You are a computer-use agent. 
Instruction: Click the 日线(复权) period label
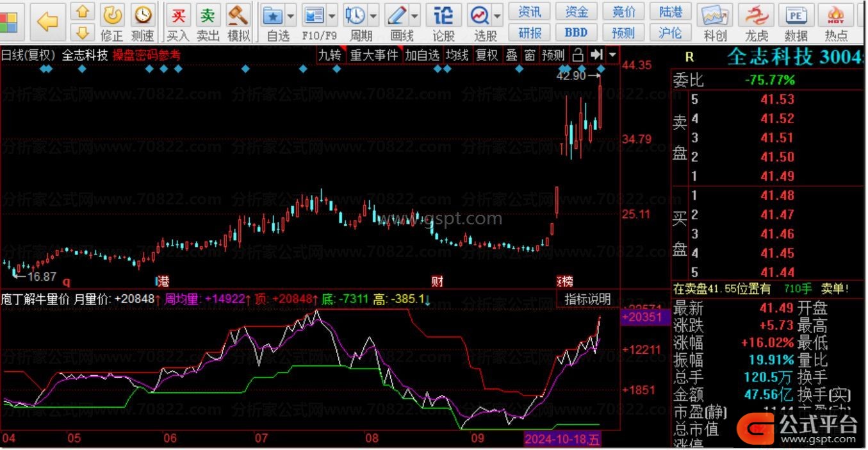pos(28,55)
